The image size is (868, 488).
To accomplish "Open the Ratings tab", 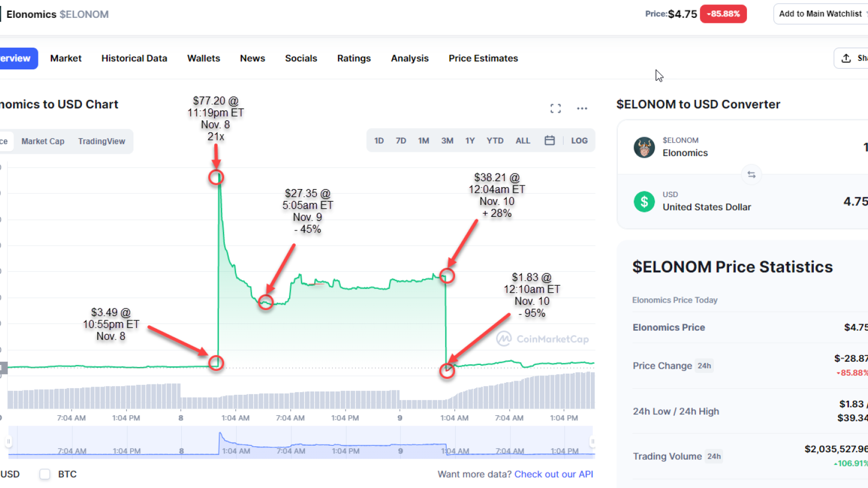I will [x=354, y=58].
